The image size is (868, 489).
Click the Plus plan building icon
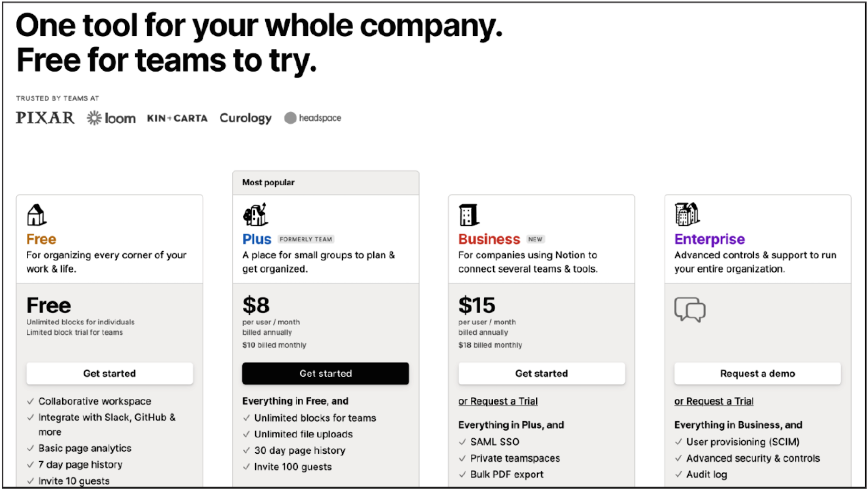255,214
